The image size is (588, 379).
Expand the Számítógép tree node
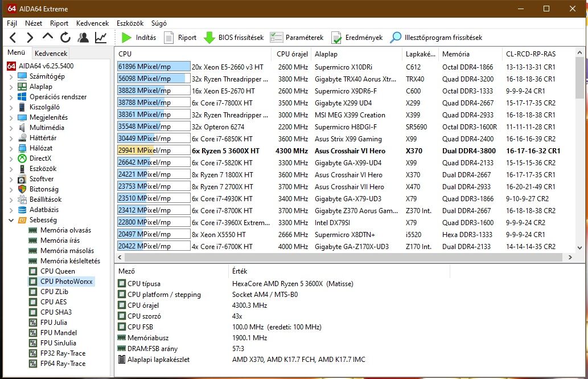point(11,76)
